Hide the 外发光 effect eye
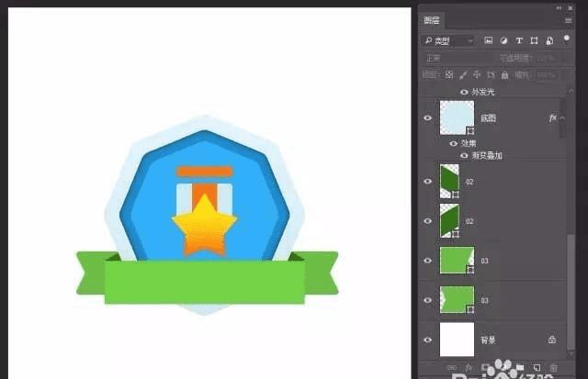This screenshot has width=588, height=379. (x=464, y=92)
